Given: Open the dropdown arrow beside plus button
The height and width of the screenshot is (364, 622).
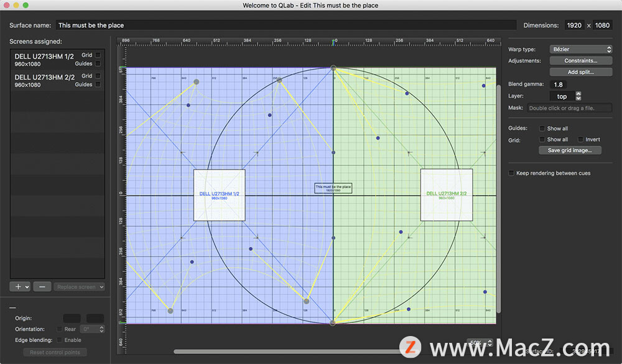Looking at the screenshot, I should (27, 287).
